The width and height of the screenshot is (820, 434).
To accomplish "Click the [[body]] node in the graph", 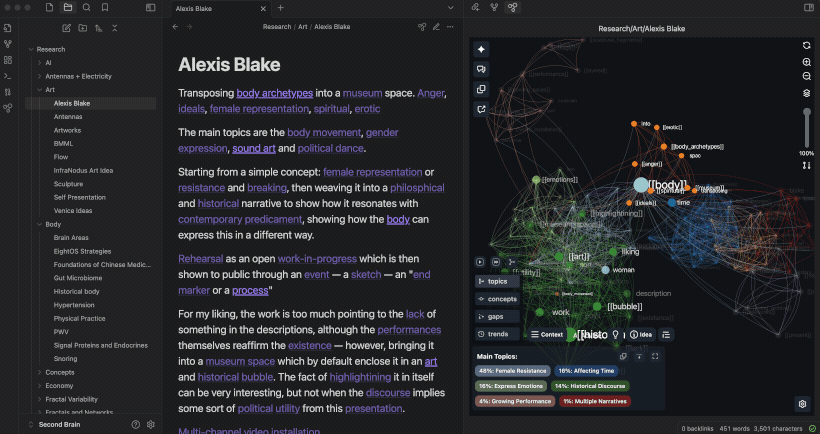I will pos(641,185).
